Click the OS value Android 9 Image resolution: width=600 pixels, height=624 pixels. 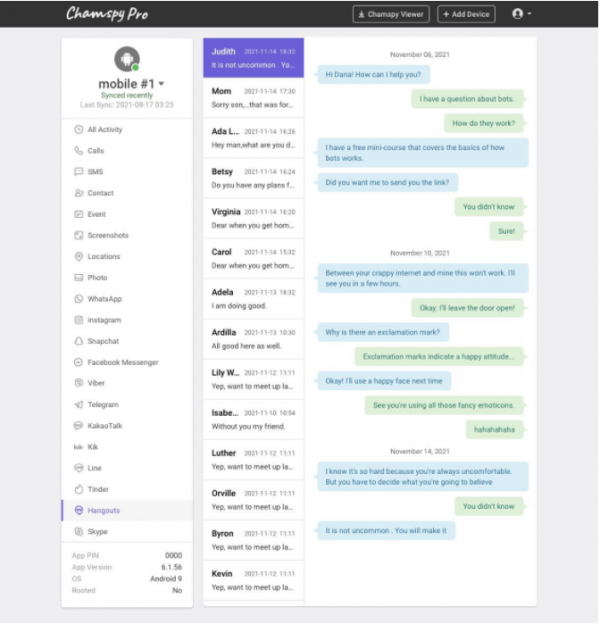point(166,579)
